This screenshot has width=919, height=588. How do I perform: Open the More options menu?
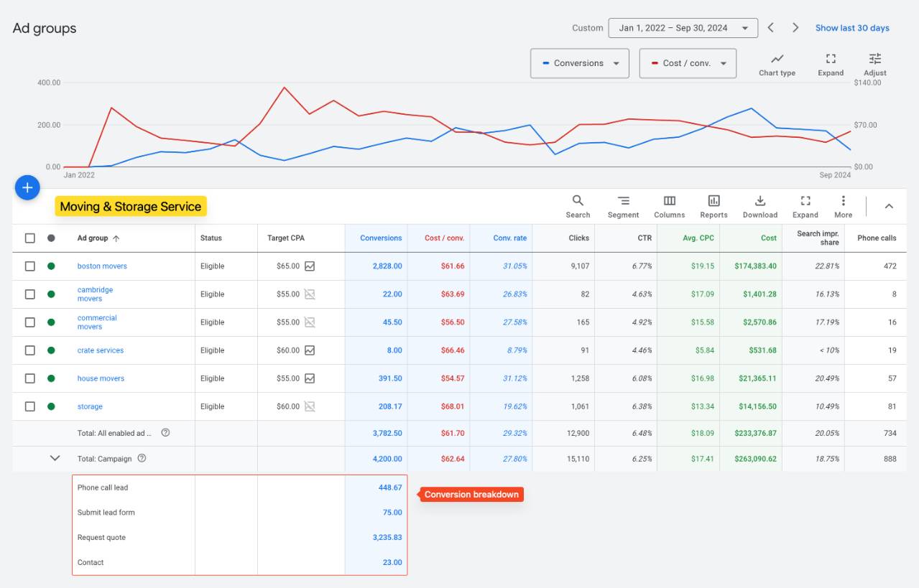843,207
